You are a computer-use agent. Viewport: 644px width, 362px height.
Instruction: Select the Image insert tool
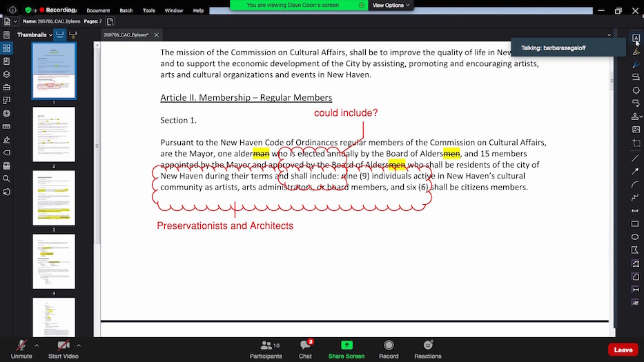pos(636,130)
